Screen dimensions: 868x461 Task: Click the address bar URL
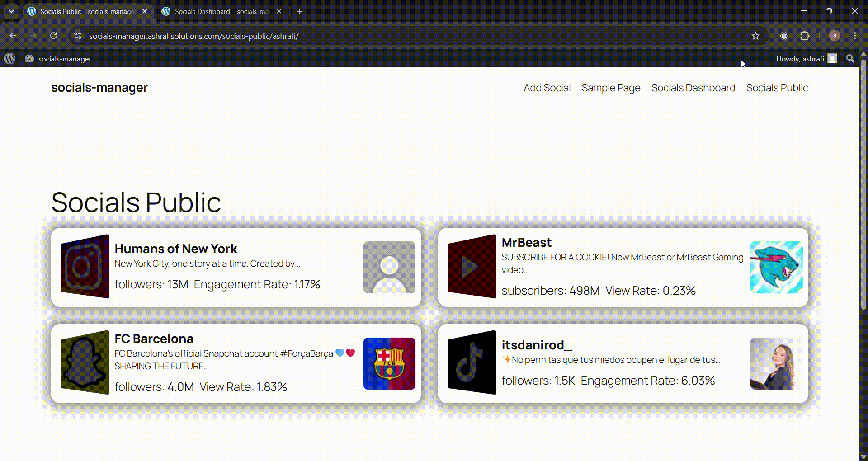(x=193, y=36)
